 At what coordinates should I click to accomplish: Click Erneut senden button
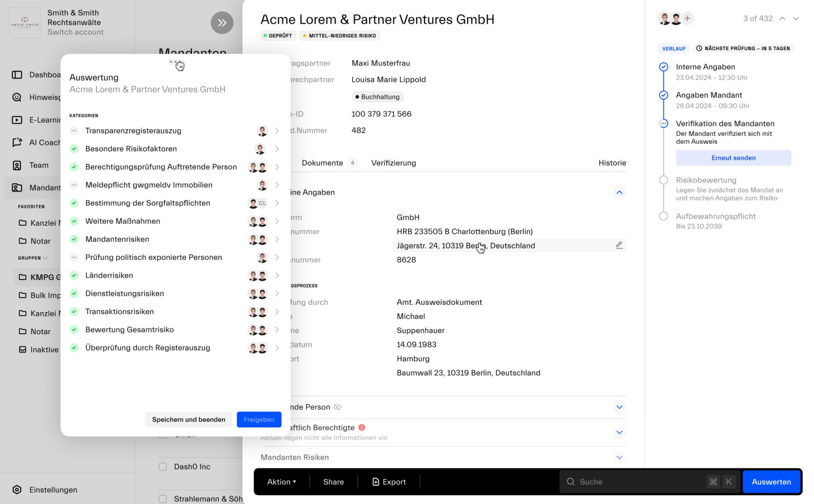point(734,158)
